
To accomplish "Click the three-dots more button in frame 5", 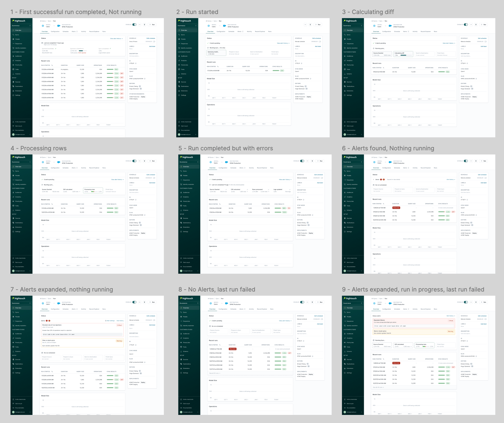I will (x=308, y=161).
